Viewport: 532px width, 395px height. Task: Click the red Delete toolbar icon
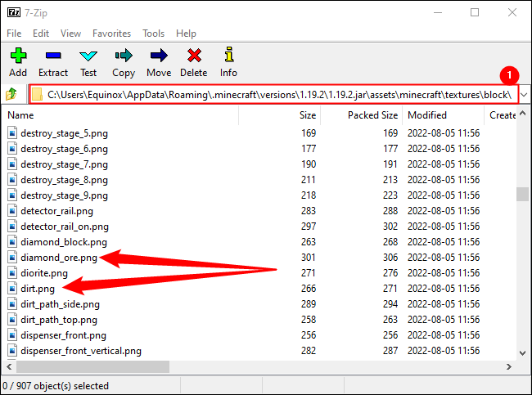pos(194,56)
